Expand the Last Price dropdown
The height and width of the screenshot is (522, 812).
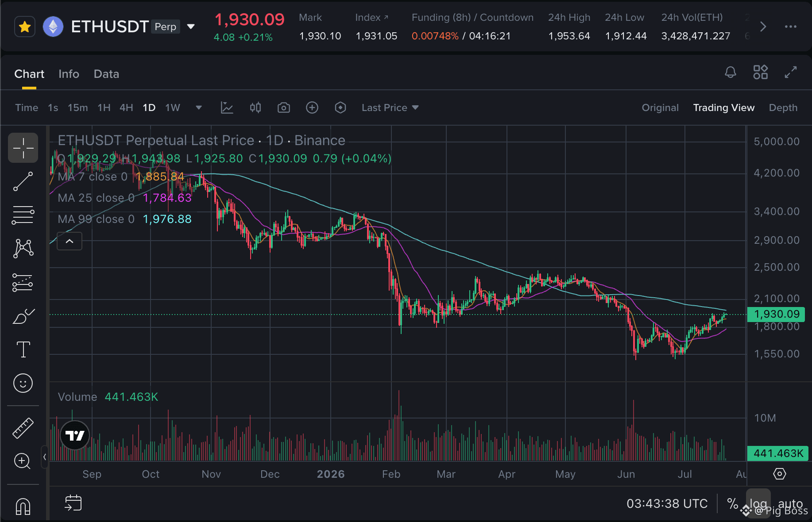[390, 107]
